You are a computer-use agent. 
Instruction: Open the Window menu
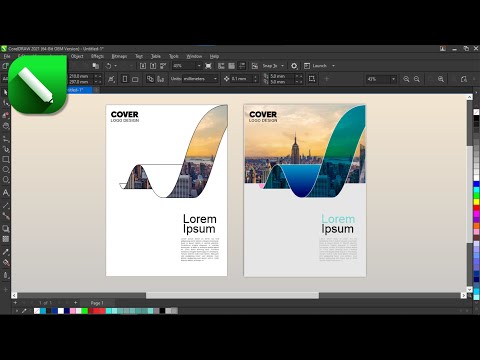click(x=194, y=56)
